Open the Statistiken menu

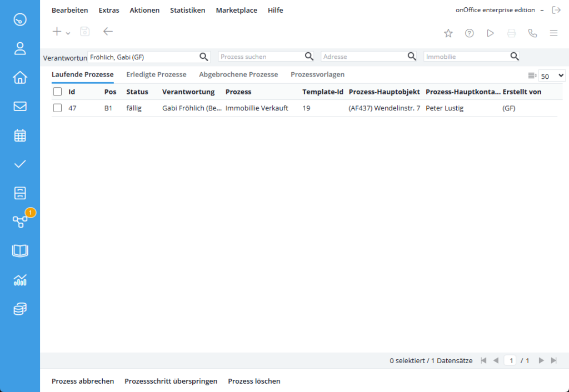188,10
